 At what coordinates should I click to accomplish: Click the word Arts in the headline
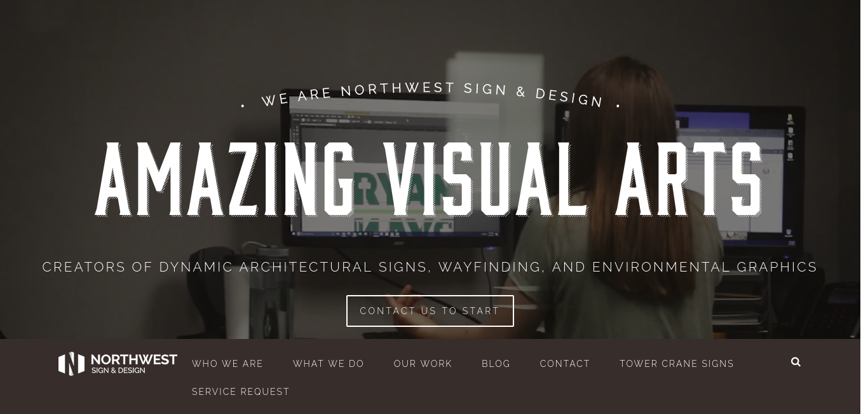pos(690,179)
